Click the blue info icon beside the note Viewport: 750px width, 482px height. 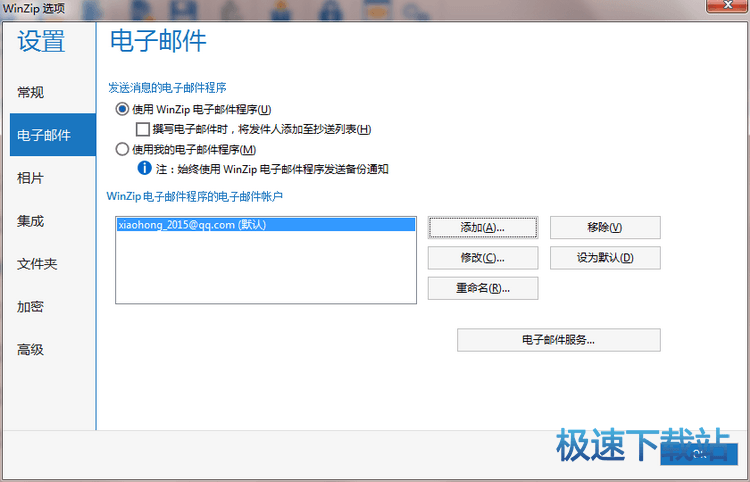click(144, 168)
